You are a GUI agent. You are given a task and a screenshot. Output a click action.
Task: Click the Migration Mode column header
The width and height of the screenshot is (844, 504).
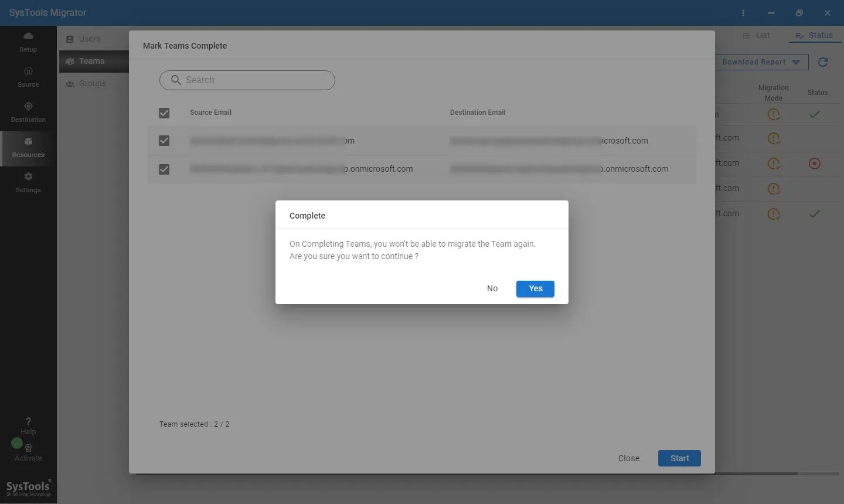[x=773, y=93]
